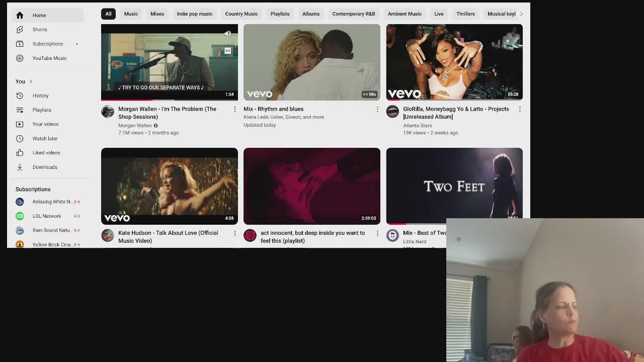
Task: Open Atlanta Stars channel avatar
Action: pos(392,112)
